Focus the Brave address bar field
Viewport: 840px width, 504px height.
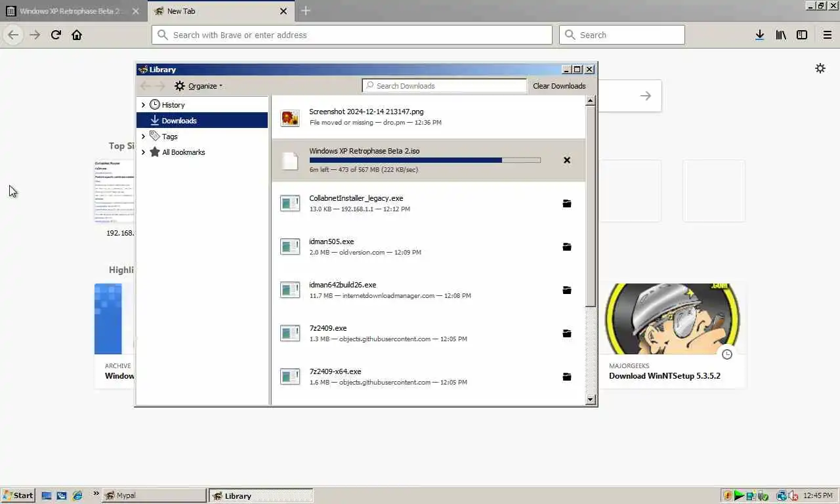click(352, 35)
